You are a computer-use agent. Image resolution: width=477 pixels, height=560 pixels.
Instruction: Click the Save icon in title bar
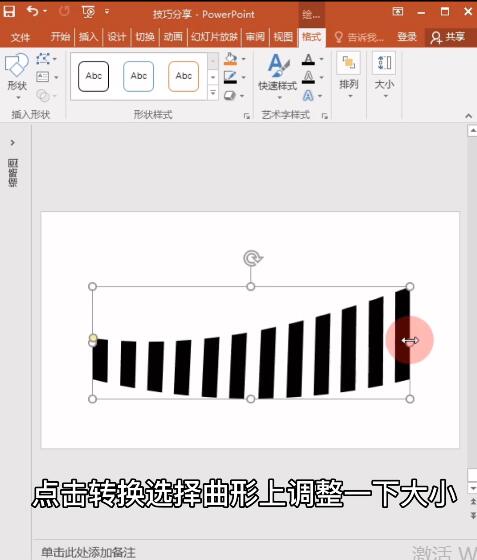tap(9, 12)
